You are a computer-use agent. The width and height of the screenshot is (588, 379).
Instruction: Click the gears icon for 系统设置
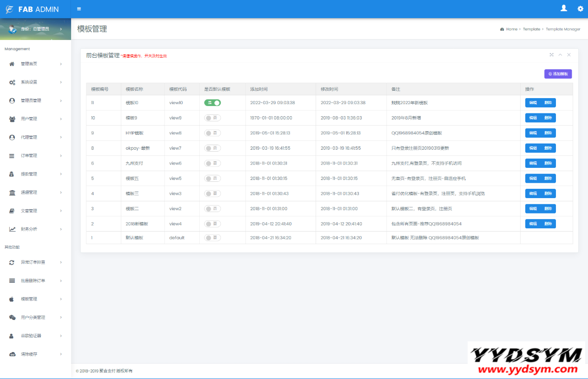[12, 82]
